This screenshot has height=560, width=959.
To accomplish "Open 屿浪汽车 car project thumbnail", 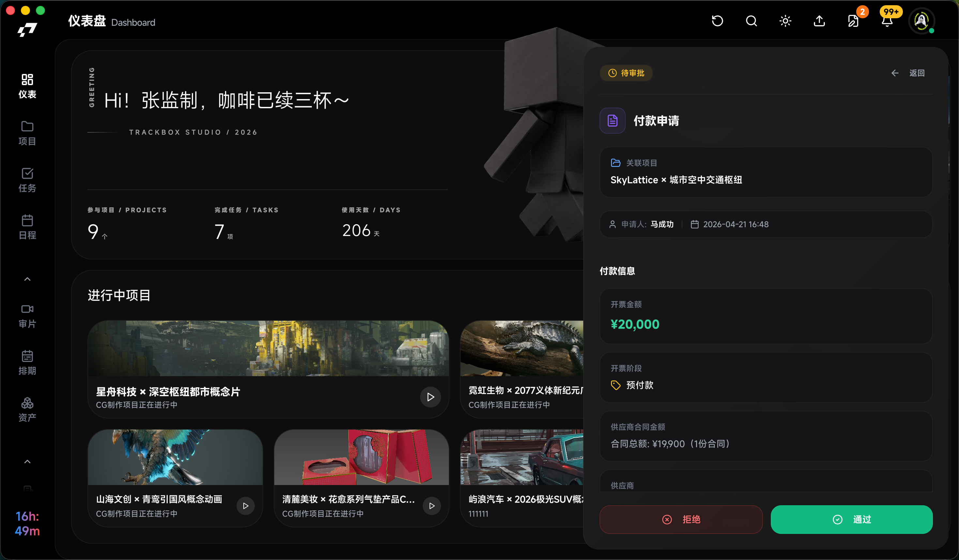I will coord(522,457).
